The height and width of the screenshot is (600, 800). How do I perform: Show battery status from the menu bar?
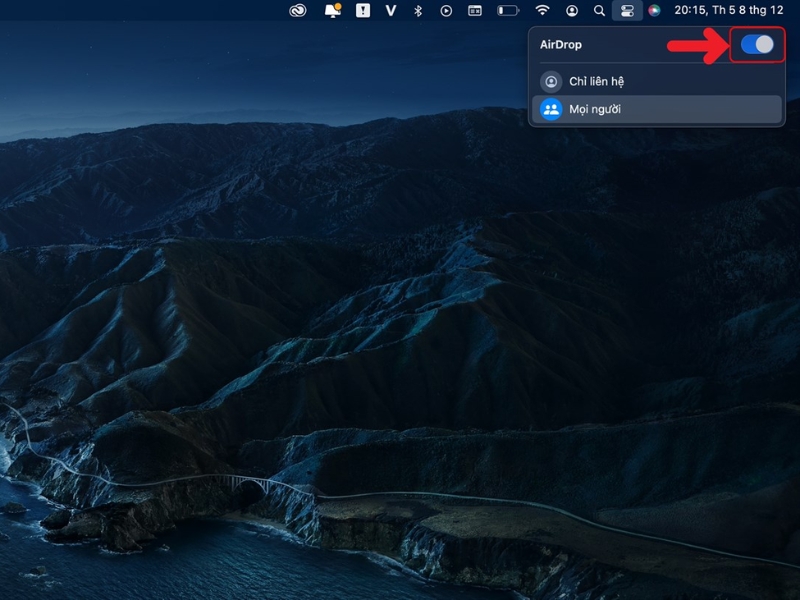[508, 10]
